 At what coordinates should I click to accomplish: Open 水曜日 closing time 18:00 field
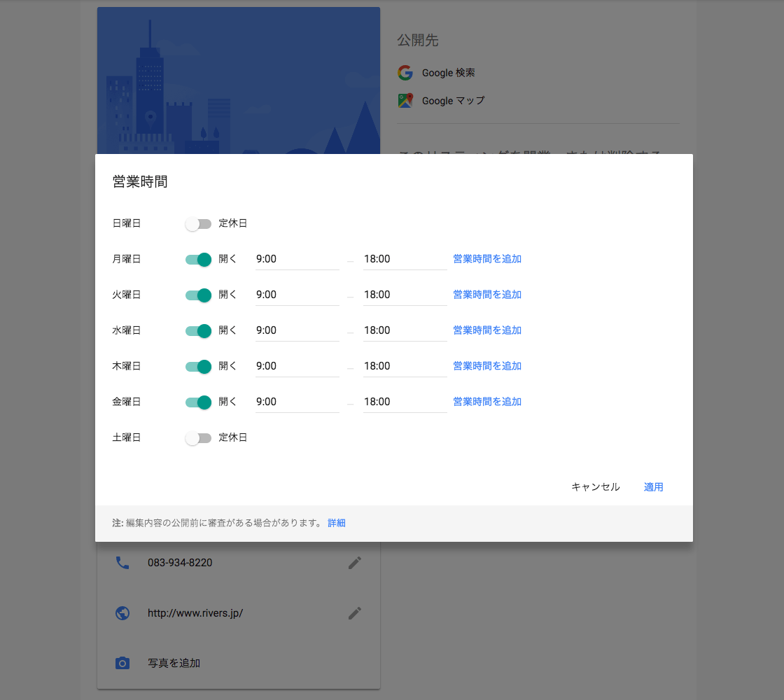tap(405, 331)
